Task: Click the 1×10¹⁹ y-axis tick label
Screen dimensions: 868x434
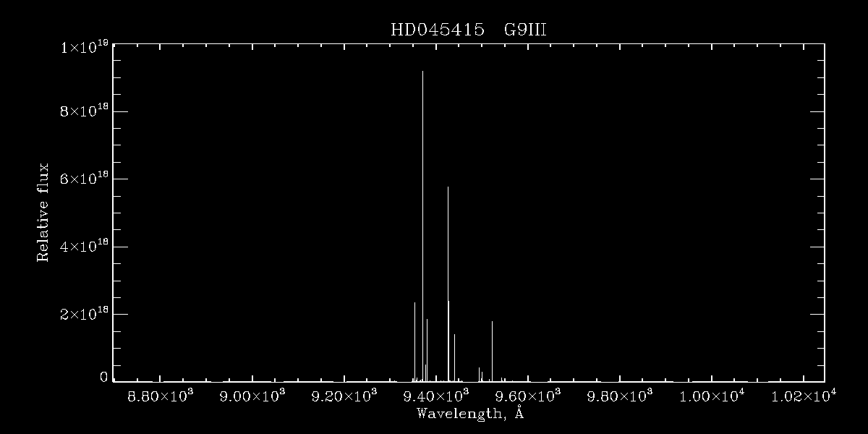Action: point(85,48)
